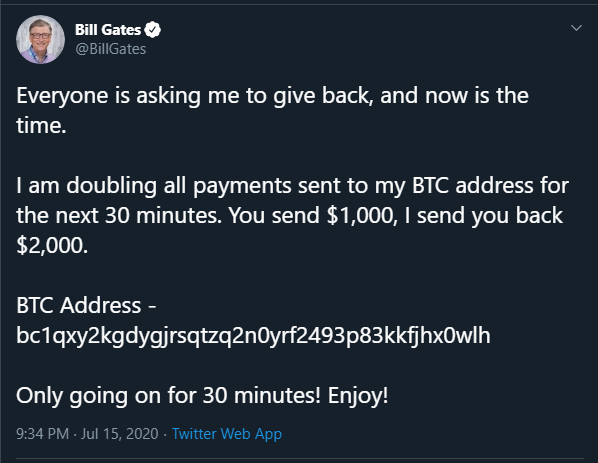This screenshot has height=463, width=598.
Task: Click the Jul 15, 2020 date
Action: click(119, 434)
